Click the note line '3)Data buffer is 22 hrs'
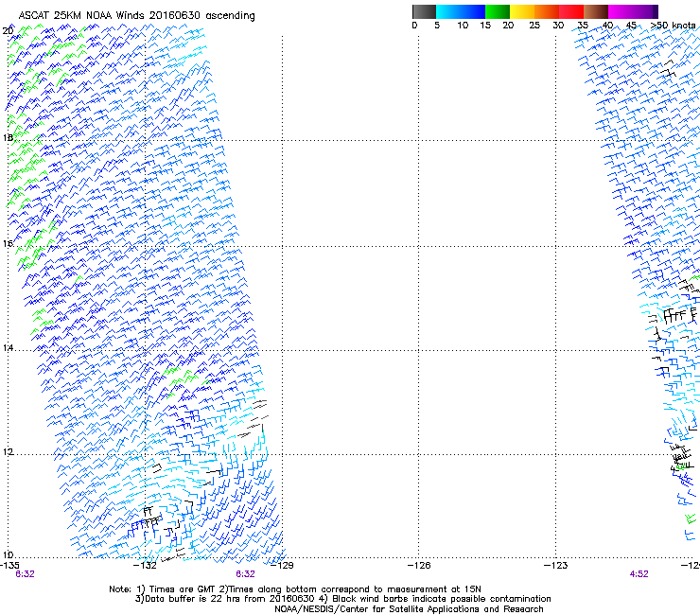The image size is (700, 615). 342,599
